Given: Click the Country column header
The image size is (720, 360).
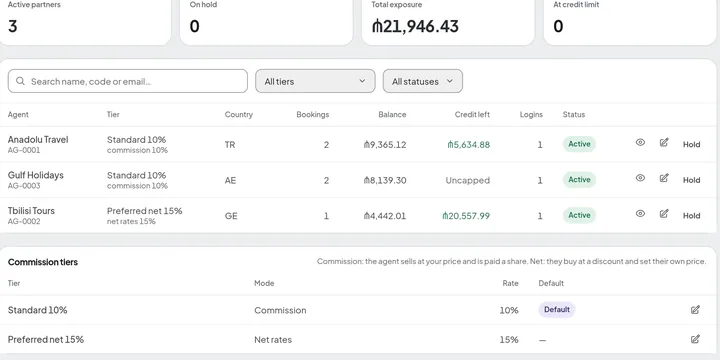Looking at the screenshot, I should 238,115.
